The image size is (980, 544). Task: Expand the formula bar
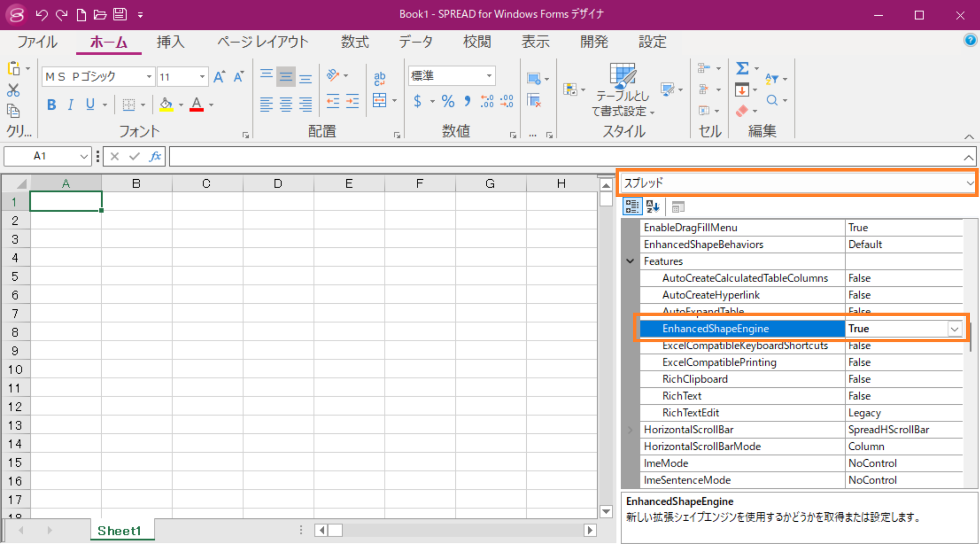click(x=969, y=158)
